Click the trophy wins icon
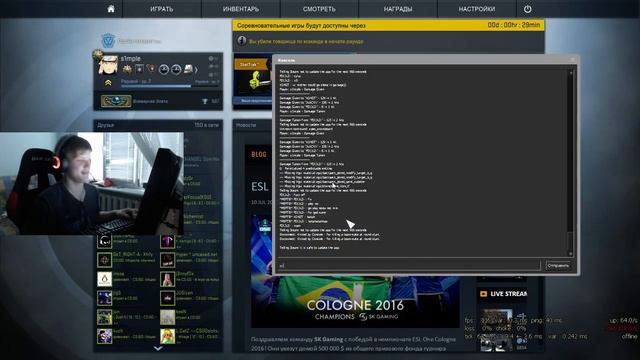Viewport: 640px width, 360px height. click(205, 101)
